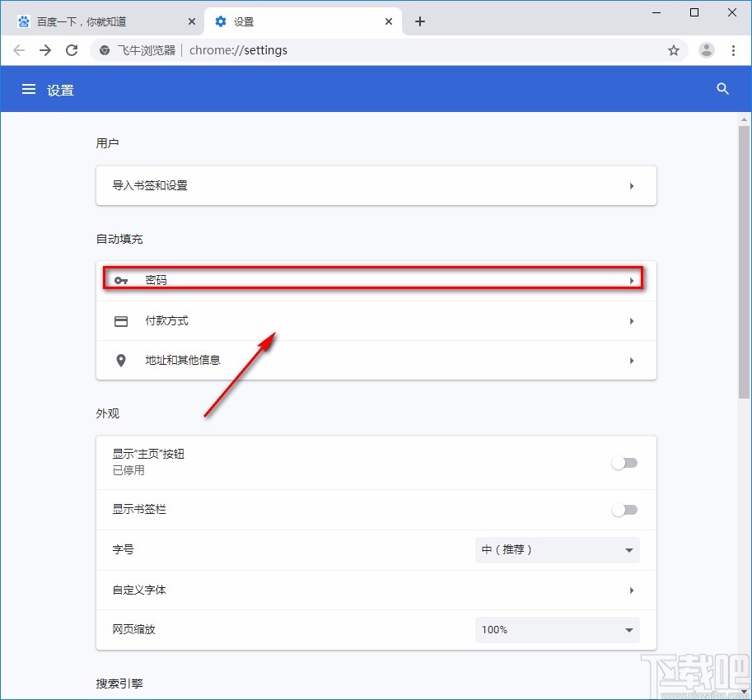
Task: Open the 字号 font size dropdown
Action: (557, 549)
